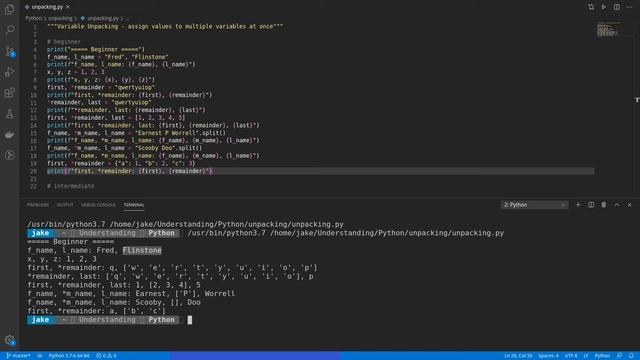Open the circular play icon in activity bar
The width and height of the screenshot is (640, 360).
pyautogui.click(x=9, y=155)
